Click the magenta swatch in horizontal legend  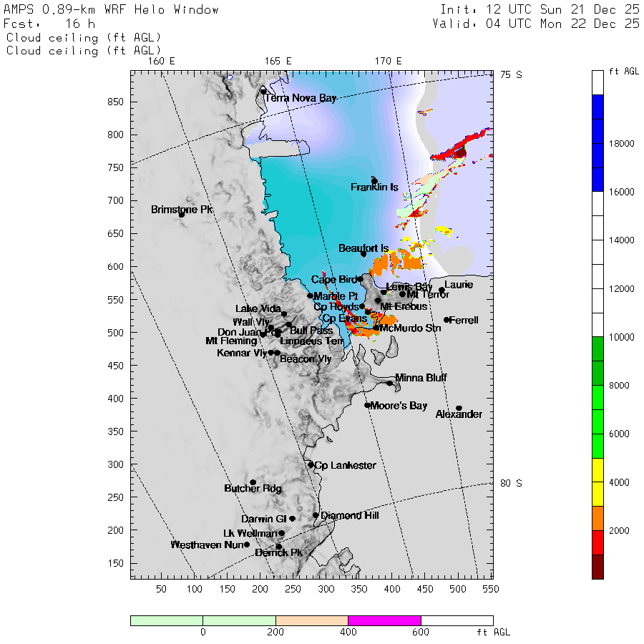[x=384, y=620]
